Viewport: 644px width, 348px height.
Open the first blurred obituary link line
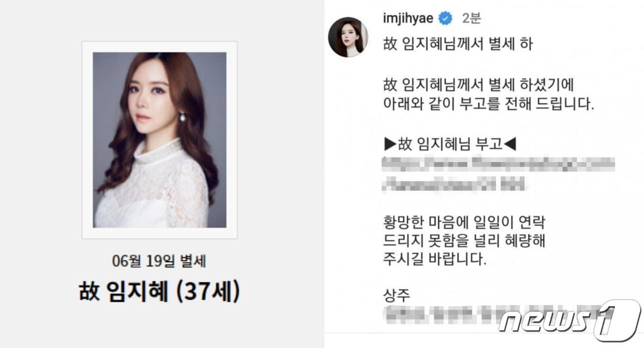pos(499,164)
